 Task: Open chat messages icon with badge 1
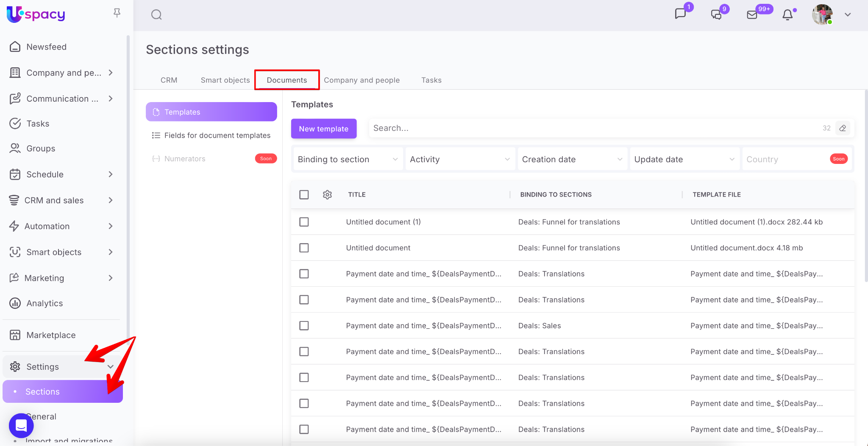click(680, 14)
